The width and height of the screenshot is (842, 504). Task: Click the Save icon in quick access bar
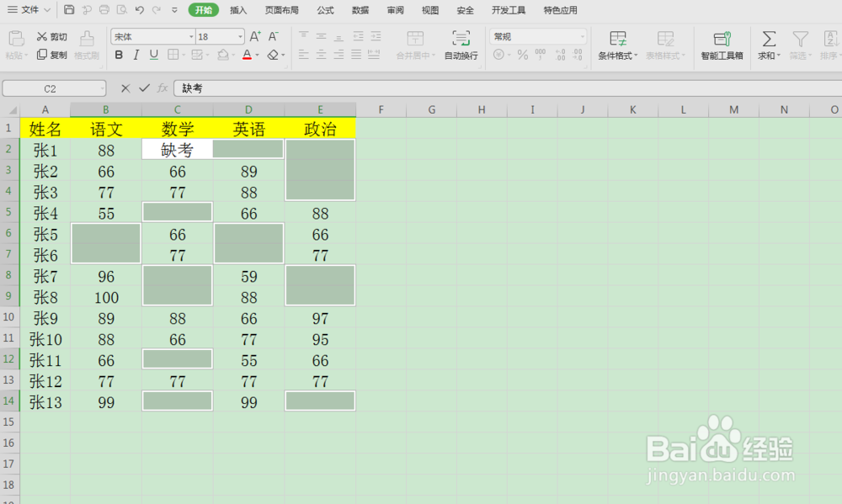pyautogui.click(x=69, y=9)
